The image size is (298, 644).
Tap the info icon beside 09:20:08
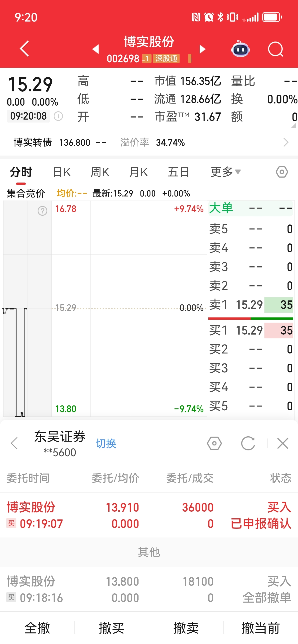click(58, 116)
